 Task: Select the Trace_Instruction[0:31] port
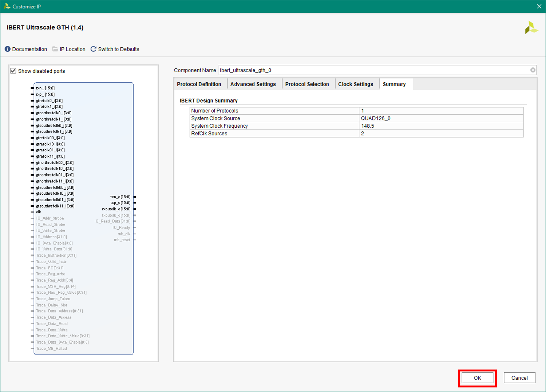(x=56, y=256)
